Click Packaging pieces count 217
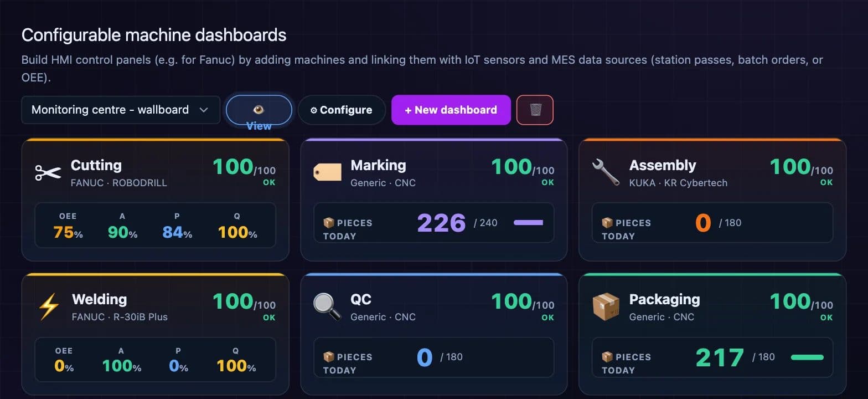 (x=720, y=358)
